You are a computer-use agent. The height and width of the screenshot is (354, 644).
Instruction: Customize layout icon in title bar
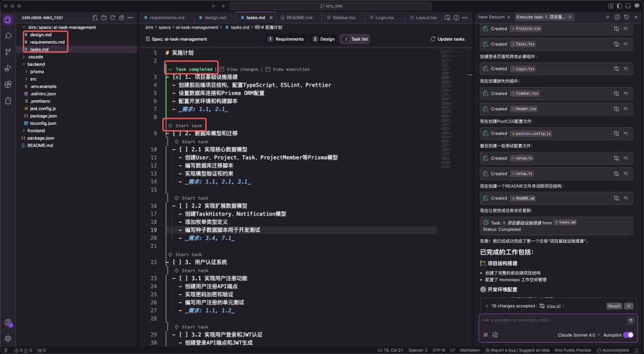pyautogui.click(x=611, y=6)
